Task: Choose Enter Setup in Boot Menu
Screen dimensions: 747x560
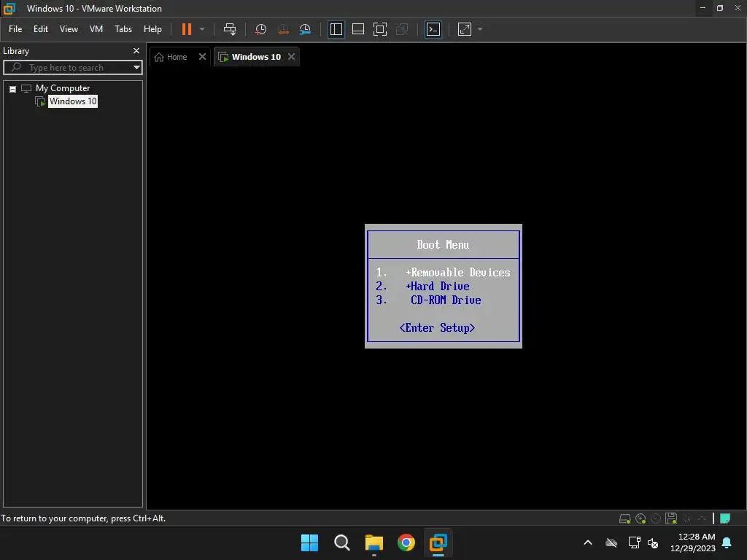Action: [x=437, y=327]
